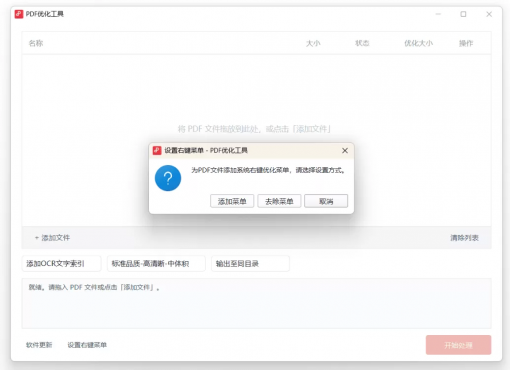Click inside the 就绪 status log area
This screenshot has height=370, width=510.
coord(256,303)
